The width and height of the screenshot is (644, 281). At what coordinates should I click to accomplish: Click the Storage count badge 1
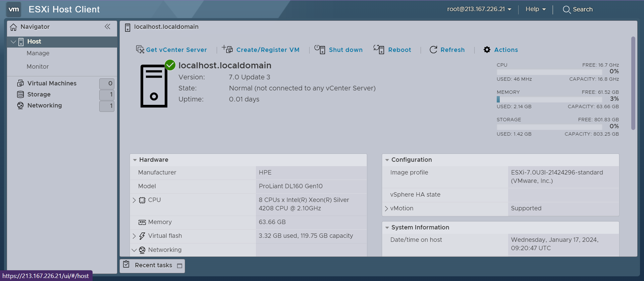point(107,95)
